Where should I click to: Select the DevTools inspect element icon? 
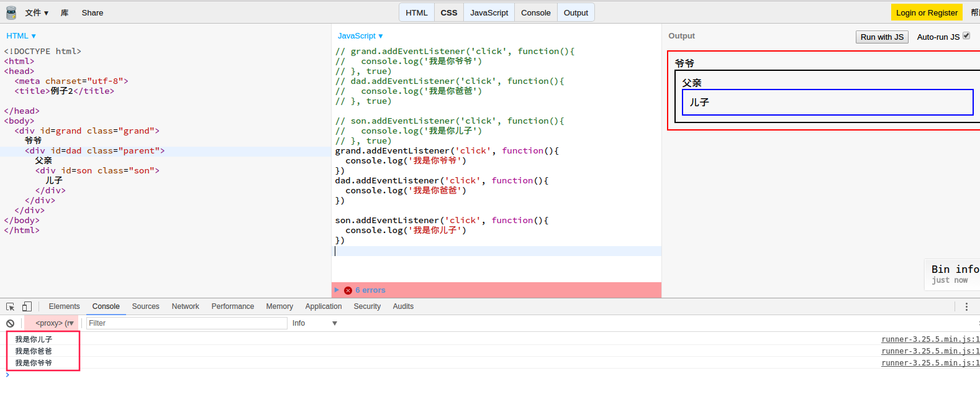tap(11, 306)
